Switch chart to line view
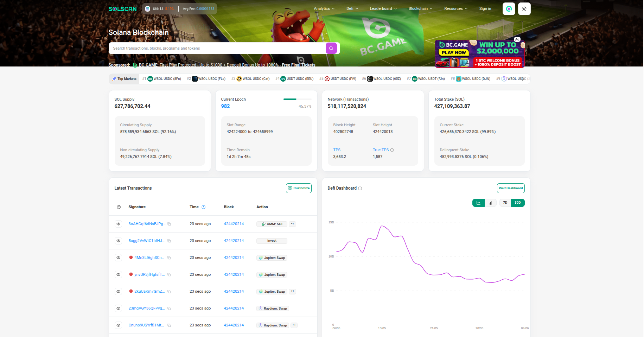Image resolution: width=644 pixels, height=337 pixels. 478,203
